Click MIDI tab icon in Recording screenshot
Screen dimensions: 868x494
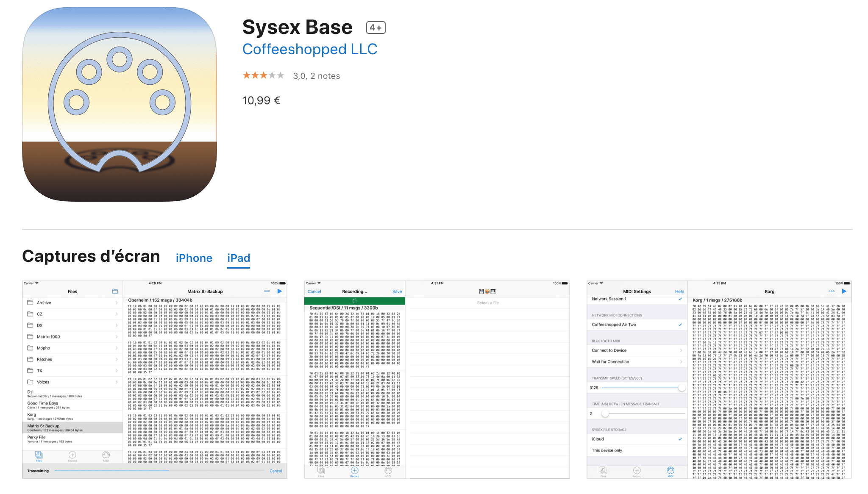[388, 472]
